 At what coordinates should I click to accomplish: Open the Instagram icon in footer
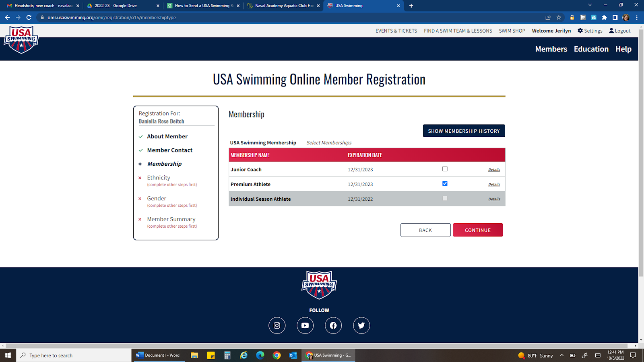(277, 325)
